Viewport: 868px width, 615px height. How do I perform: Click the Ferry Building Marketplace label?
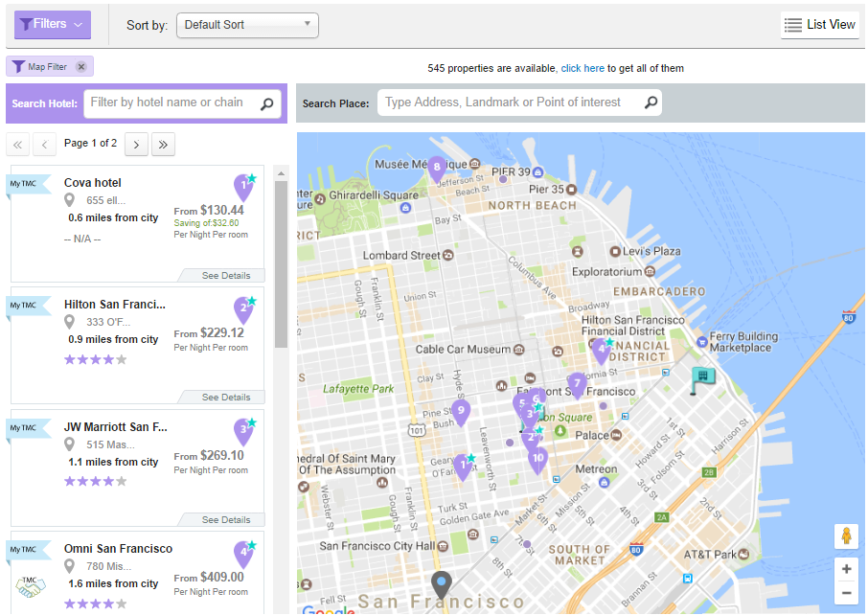743,342
